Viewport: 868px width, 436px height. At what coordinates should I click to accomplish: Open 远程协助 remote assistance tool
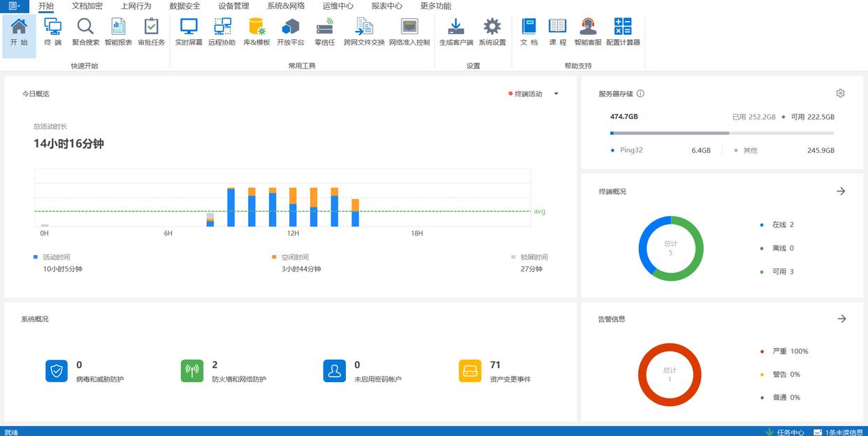click(x=222, y=32)
